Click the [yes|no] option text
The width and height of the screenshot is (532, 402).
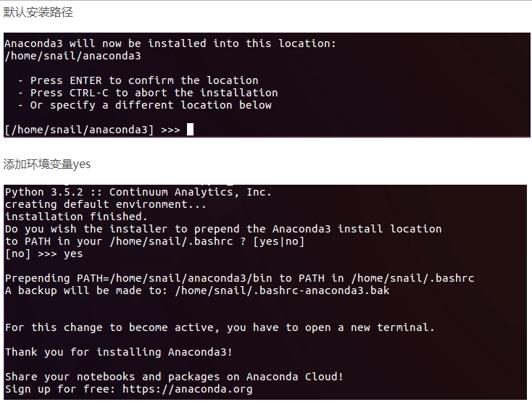tap(278, 241)
